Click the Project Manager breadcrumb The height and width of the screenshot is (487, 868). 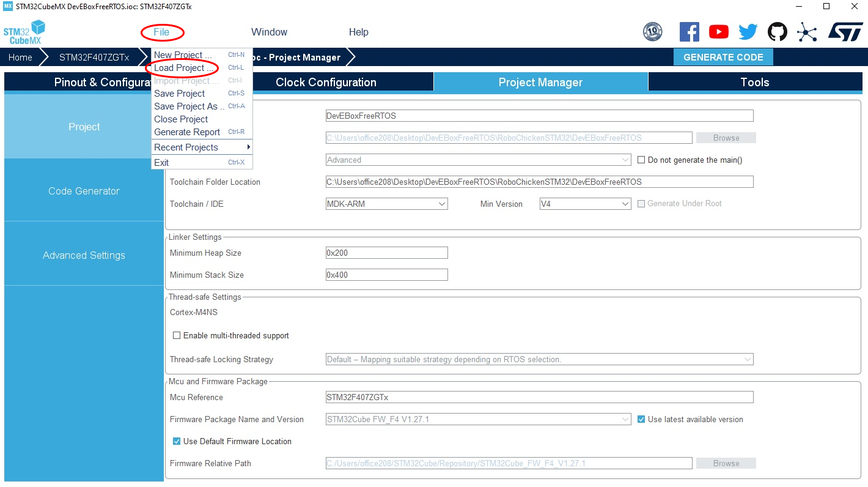point(300,58)
